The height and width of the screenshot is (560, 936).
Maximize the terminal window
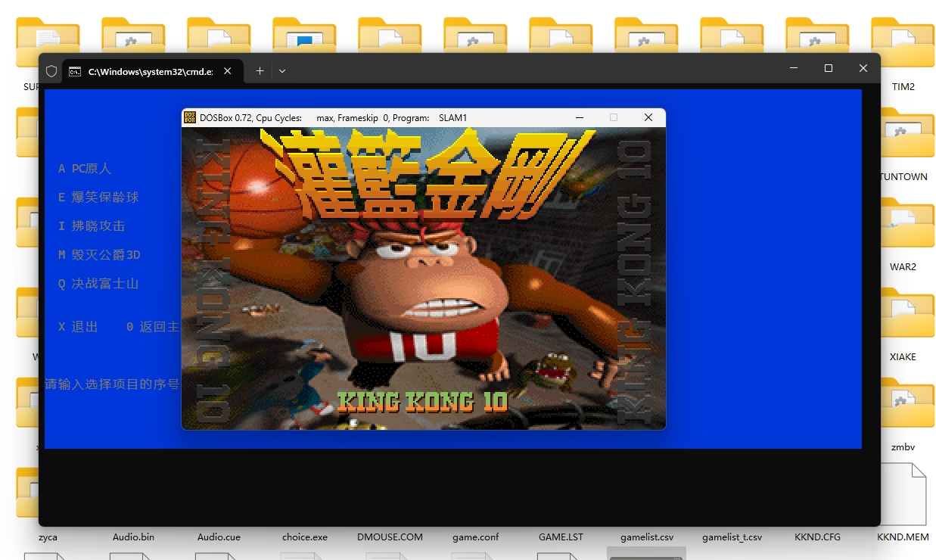[828, 69]
